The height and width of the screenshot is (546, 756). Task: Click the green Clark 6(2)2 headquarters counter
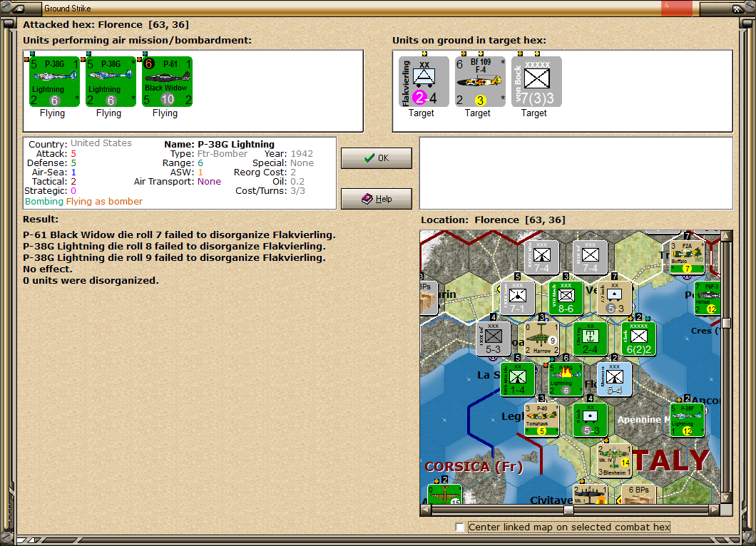pos(639,339)
